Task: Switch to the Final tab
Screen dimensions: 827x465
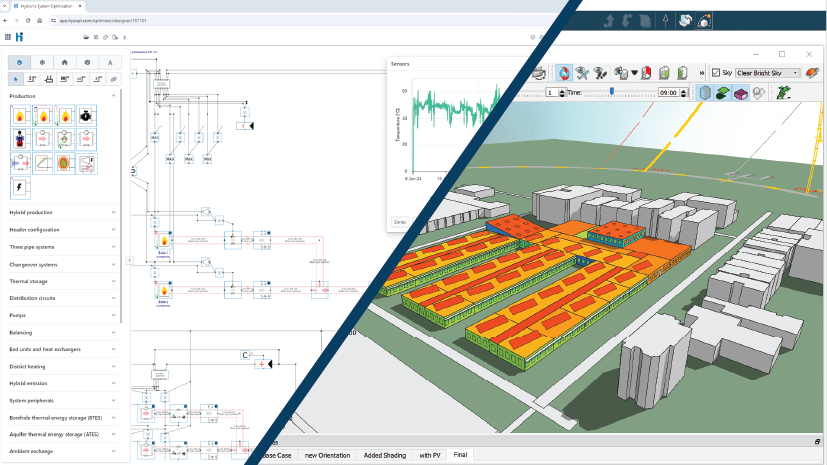Action: (460, 454)
